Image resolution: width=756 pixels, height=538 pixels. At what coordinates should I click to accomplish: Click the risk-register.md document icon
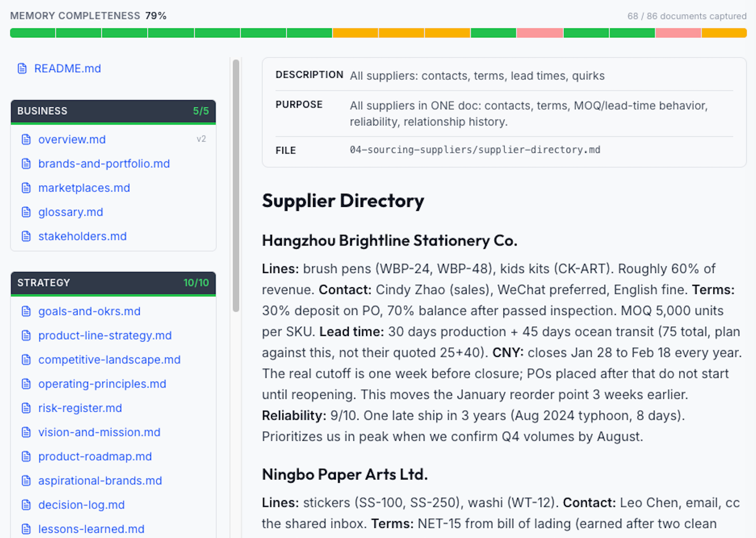point(26,408)
